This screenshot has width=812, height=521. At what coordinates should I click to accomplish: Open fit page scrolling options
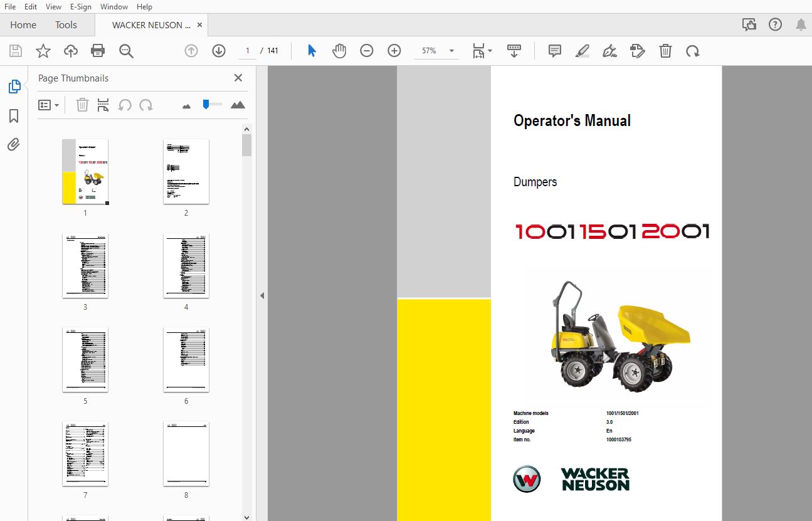click(x=482, y=51)
